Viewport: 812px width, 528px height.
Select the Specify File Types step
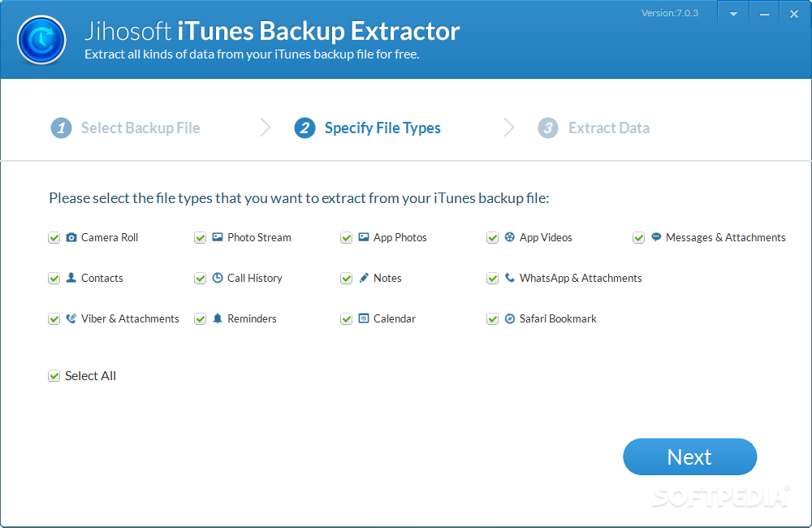tap(382, 128)
